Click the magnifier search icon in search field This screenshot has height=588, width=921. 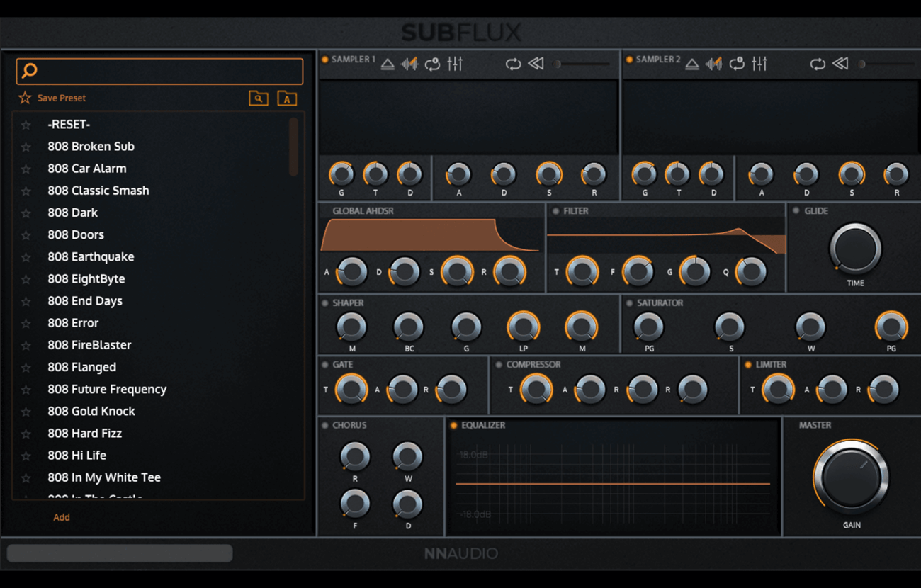coord(29,71)
